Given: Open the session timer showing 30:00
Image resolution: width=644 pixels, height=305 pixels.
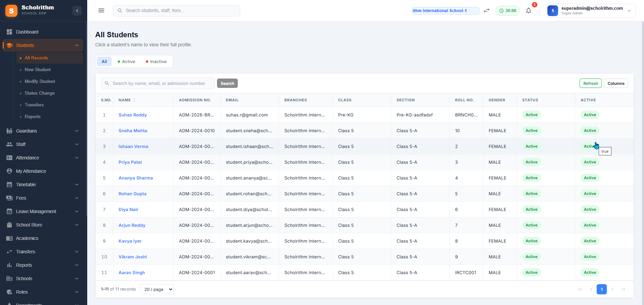Looking at the screenshot, I should coord(507,10).
